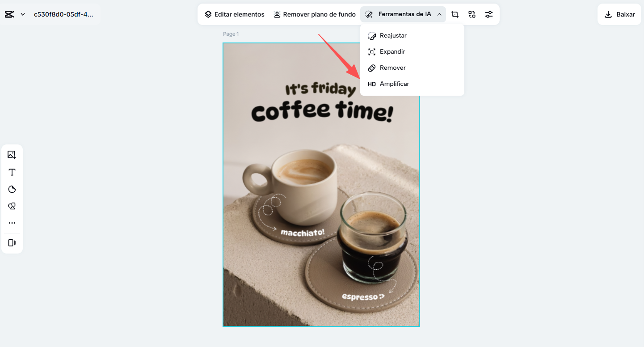Open the three-dot more tools option

coord(12,223)
